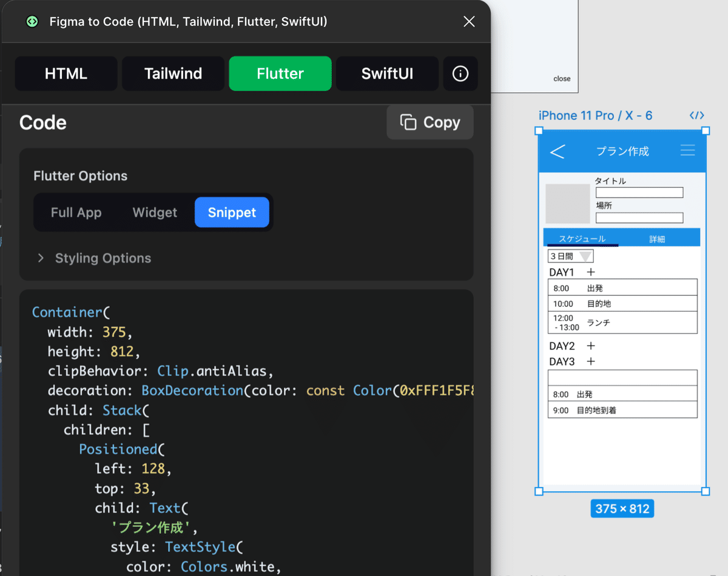Select the 詳細 tab in the mockup
This screenshot has height=576, width=728.
[x=657, y=238]
